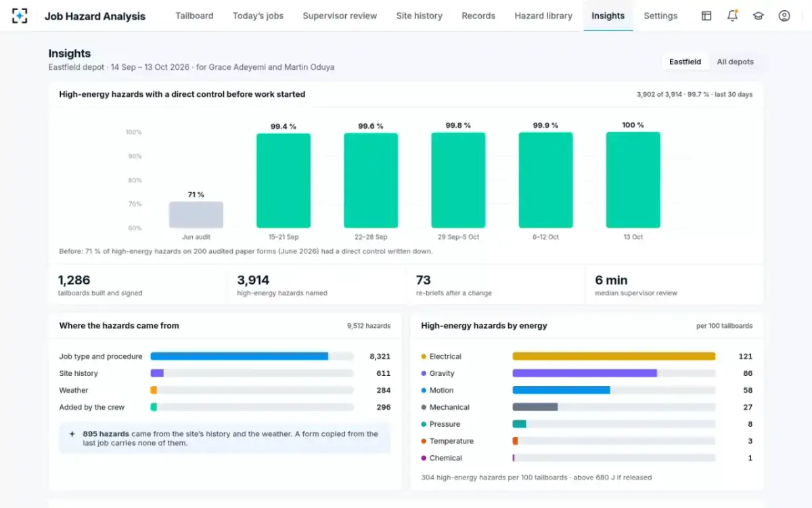Viewport: 812px width, 508px height.
Task: Click the Insights page heading
Action: tap(70, 54)
